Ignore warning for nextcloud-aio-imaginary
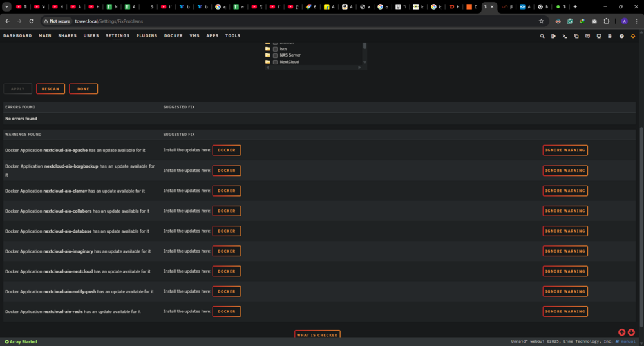 (565, 251)
